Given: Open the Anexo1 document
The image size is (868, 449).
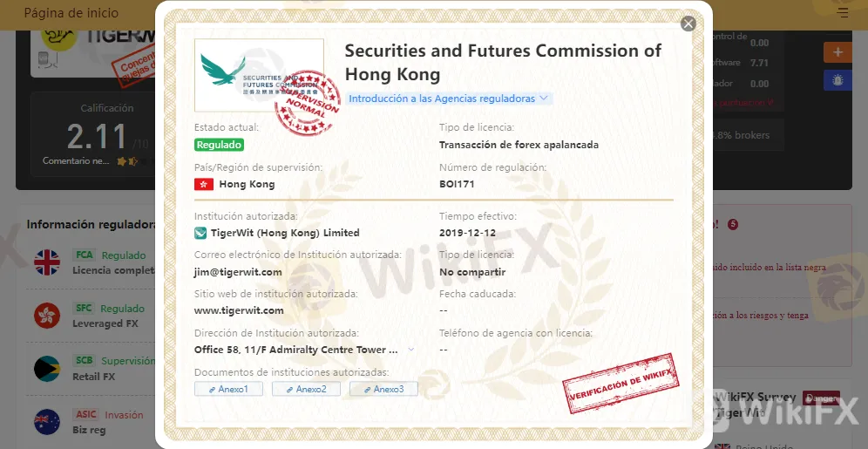Looking at the screenshot, I should 228,389.
